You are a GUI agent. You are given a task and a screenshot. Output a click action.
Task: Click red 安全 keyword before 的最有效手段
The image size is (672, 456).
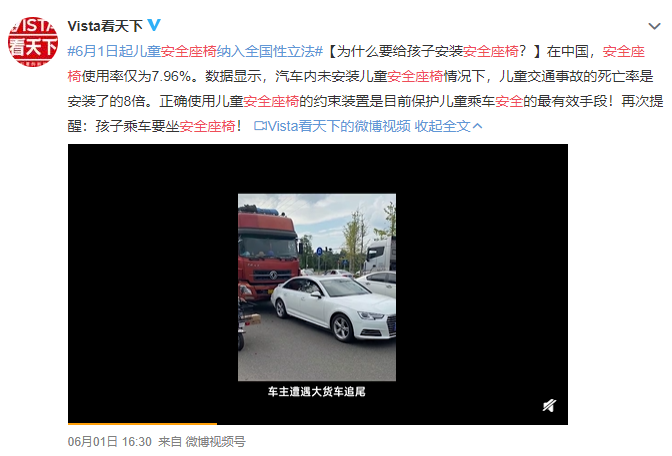click(x=509, y=101)
